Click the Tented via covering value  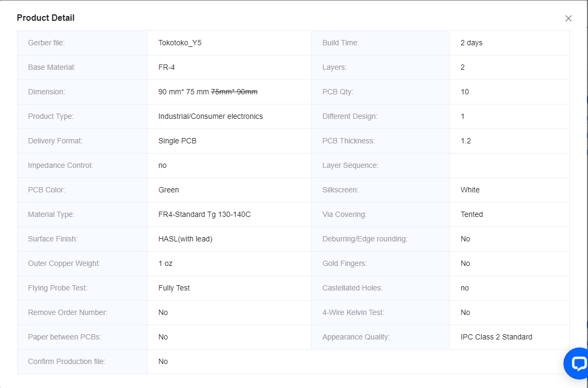pos(471,214)
